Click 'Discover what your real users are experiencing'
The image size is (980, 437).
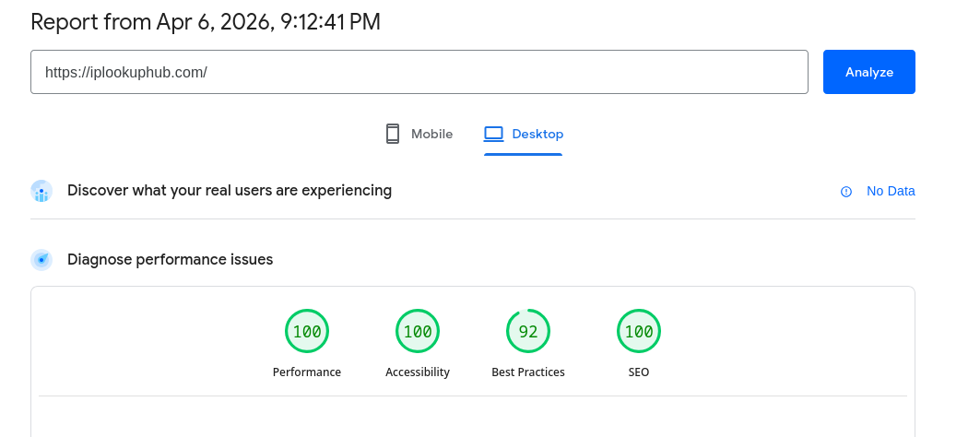coord(230,191)
